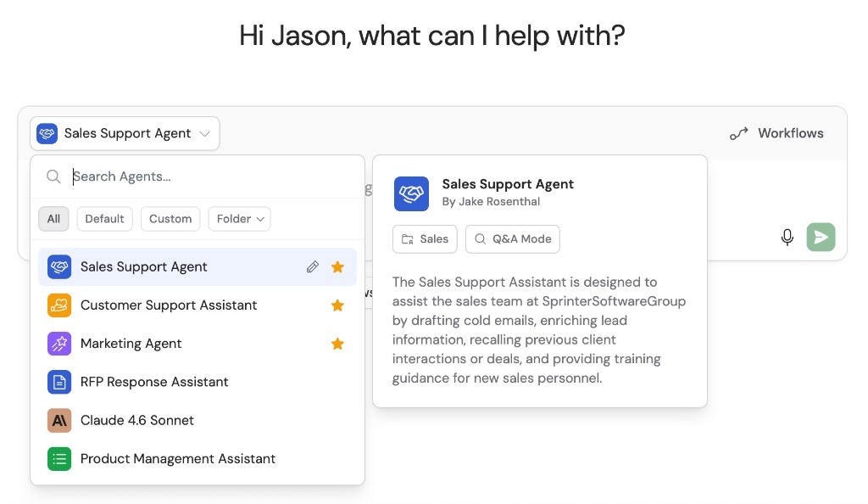
Task: Click the Q&A Mode badge
Action: coord(512,239)
